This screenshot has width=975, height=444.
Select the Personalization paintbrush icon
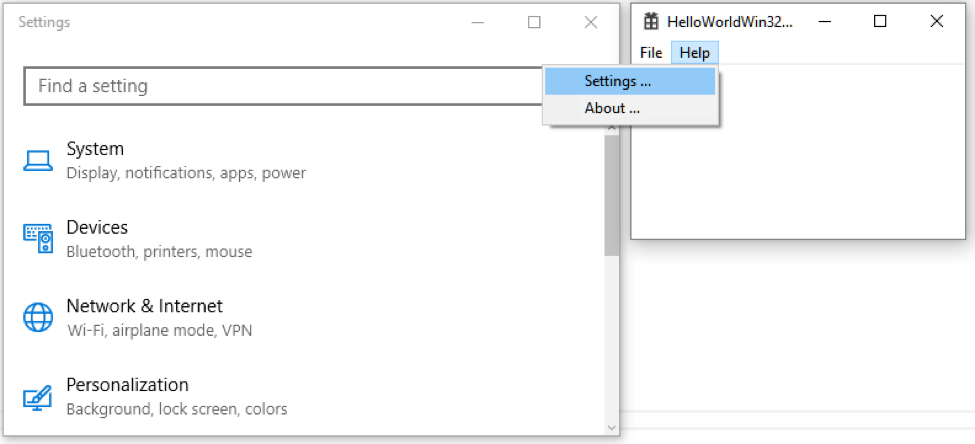coord(39,397)
